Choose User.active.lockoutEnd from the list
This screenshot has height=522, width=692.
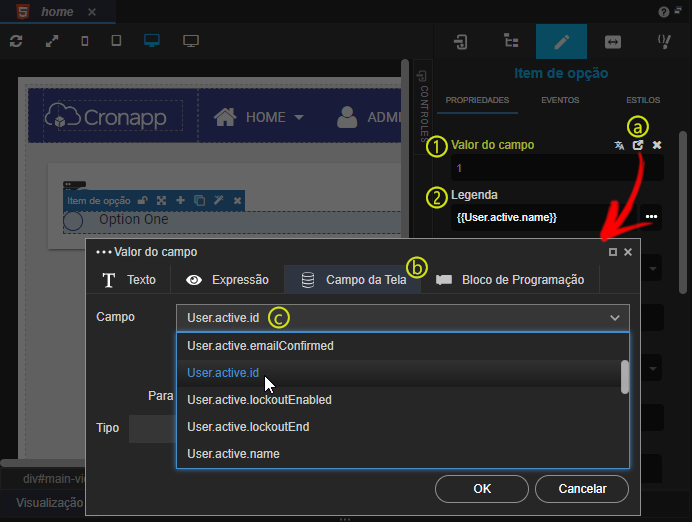399,427
